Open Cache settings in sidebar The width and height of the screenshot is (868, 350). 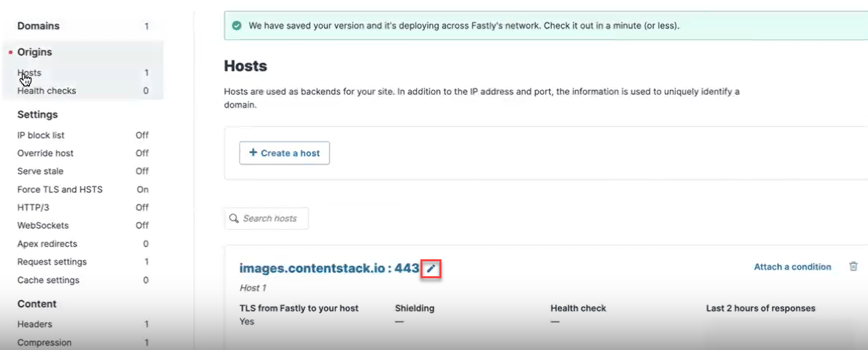[x=48, y=280]
